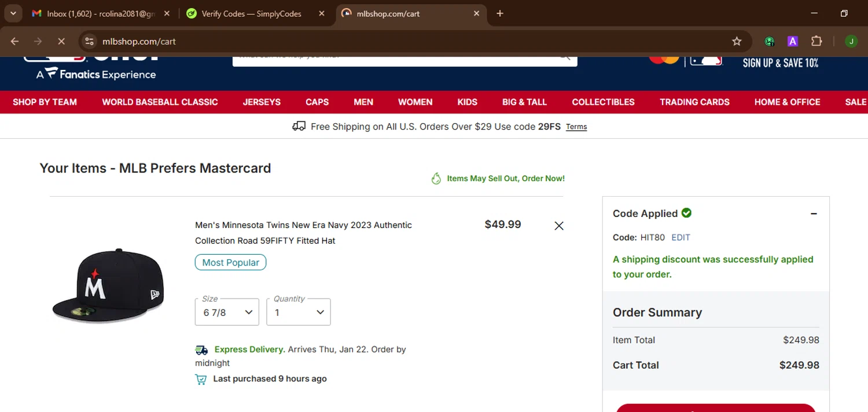
Task: Go back to the previous page
Action: pyautogui.click(x=15, y=41)
